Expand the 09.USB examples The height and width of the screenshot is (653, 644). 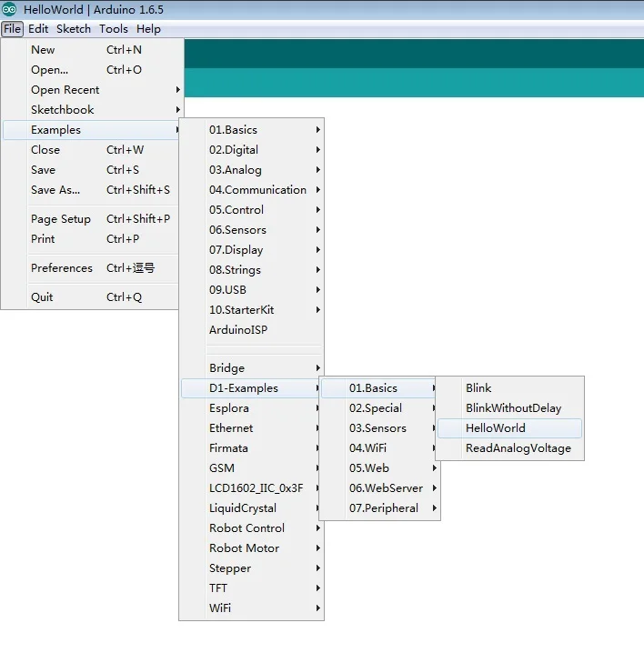tap(252, 289)
